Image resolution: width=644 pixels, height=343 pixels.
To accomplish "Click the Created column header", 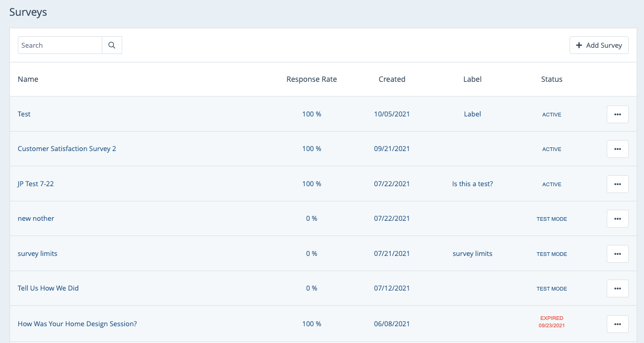I will (392, 79).
